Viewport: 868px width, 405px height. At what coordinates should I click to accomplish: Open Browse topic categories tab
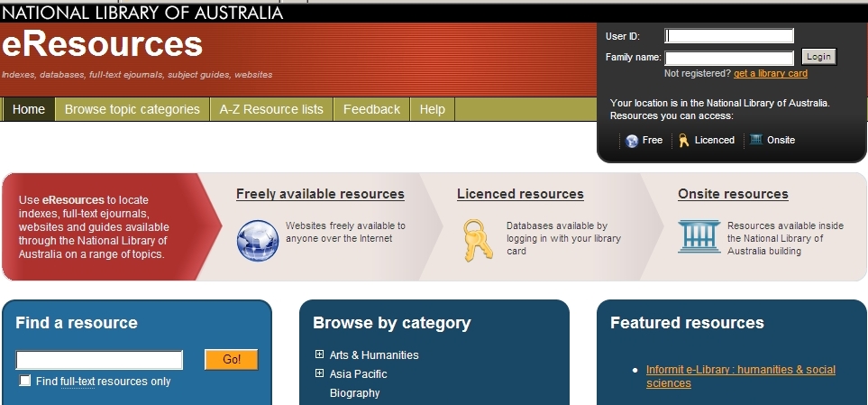click(x=132, y=109)
